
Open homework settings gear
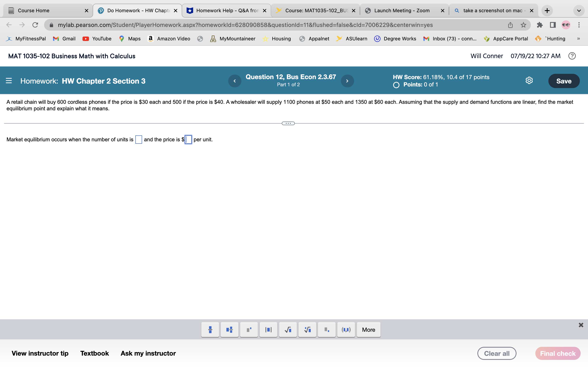tap(529, 81)
